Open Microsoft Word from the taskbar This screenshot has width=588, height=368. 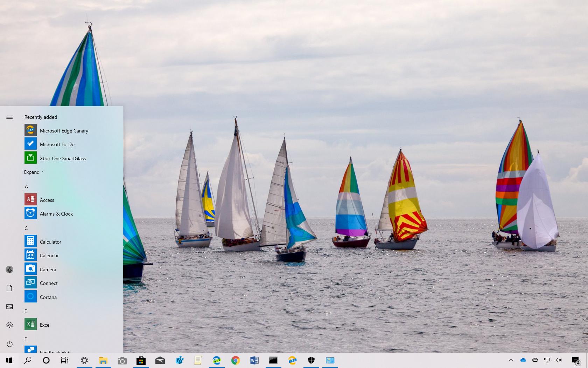coord(254,360)
